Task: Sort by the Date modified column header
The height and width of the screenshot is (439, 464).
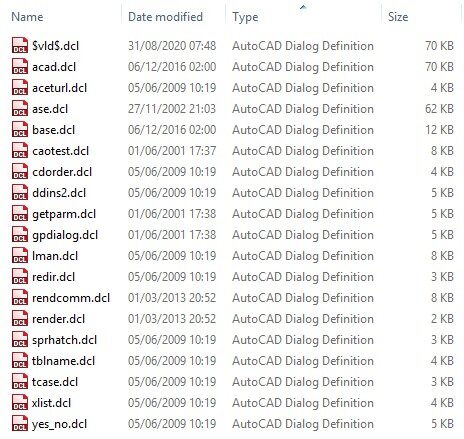Action: click(x=165, y=17)
